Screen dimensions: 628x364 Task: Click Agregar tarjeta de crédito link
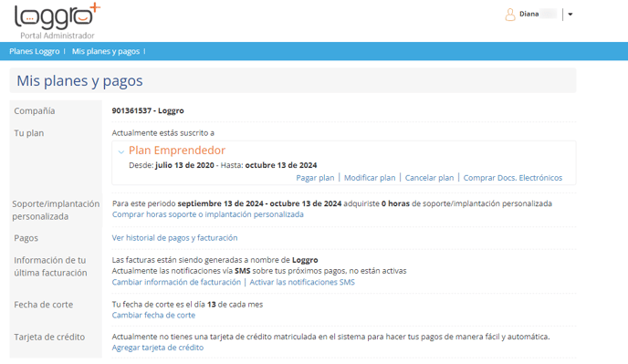click(157, 348)
